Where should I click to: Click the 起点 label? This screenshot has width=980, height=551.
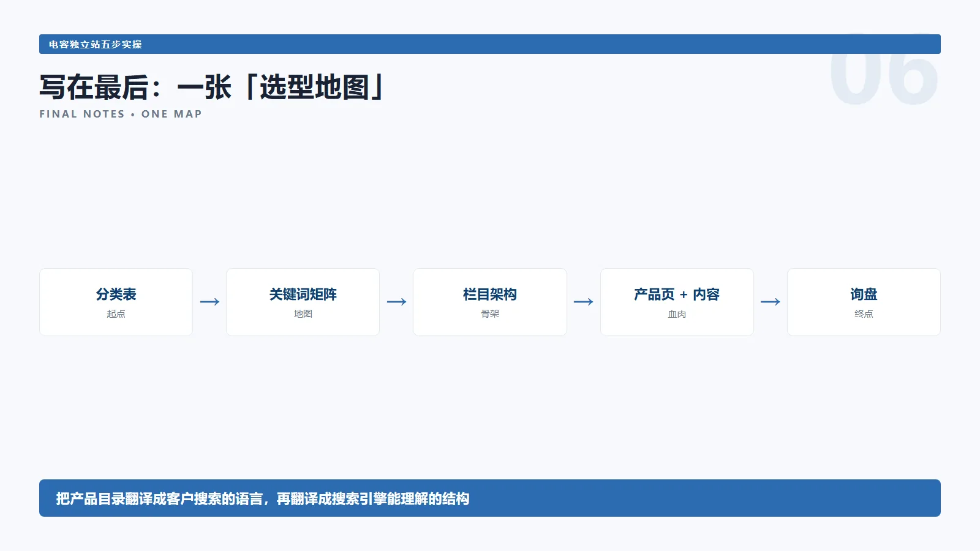(116, 314)
